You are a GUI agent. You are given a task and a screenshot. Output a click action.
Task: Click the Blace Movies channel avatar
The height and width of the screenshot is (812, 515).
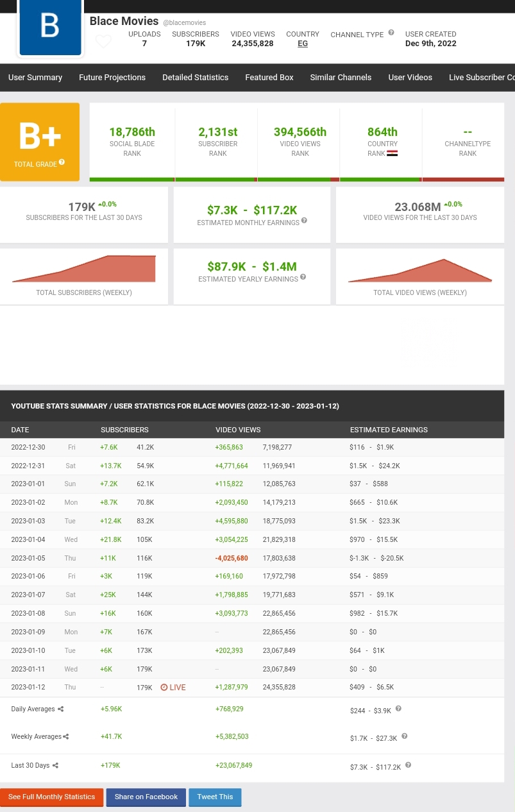[x=50, y=27]
